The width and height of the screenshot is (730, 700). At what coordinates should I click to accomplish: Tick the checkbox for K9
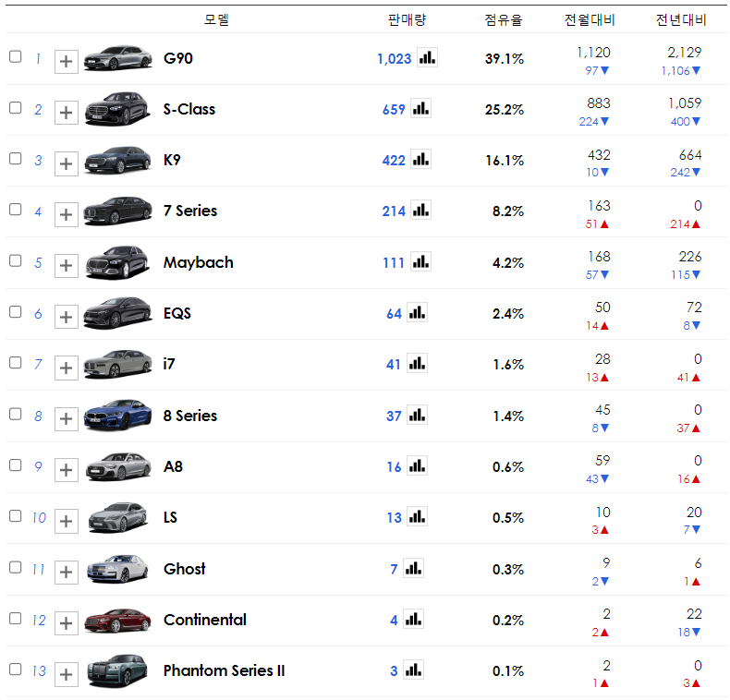(x=16, y=158)
